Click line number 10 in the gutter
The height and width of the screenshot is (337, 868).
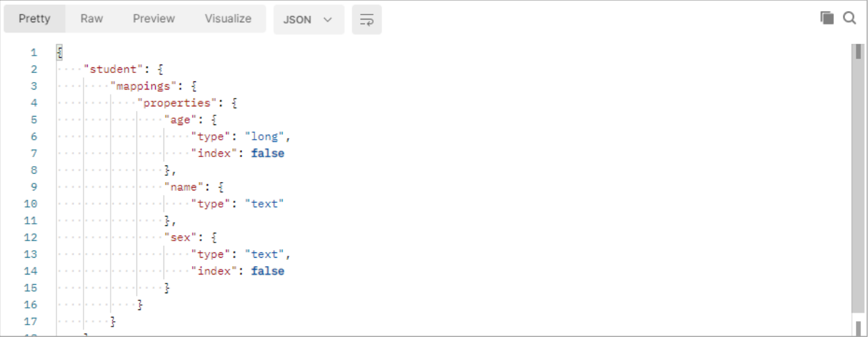click(30, 204)
